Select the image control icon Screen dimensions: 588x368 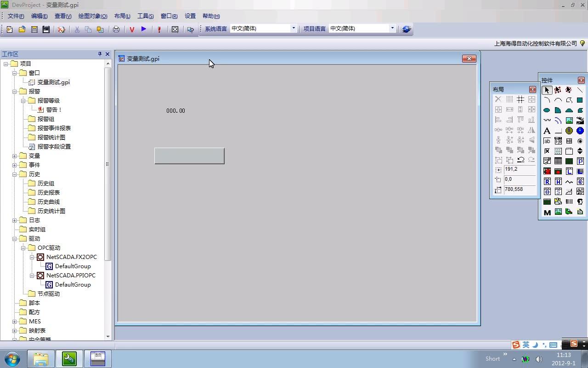(x=570, y=121)
